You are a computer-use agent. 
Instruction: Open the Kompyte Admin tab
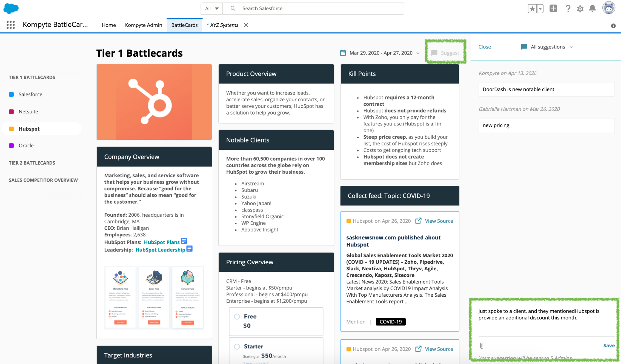[143, 25]
